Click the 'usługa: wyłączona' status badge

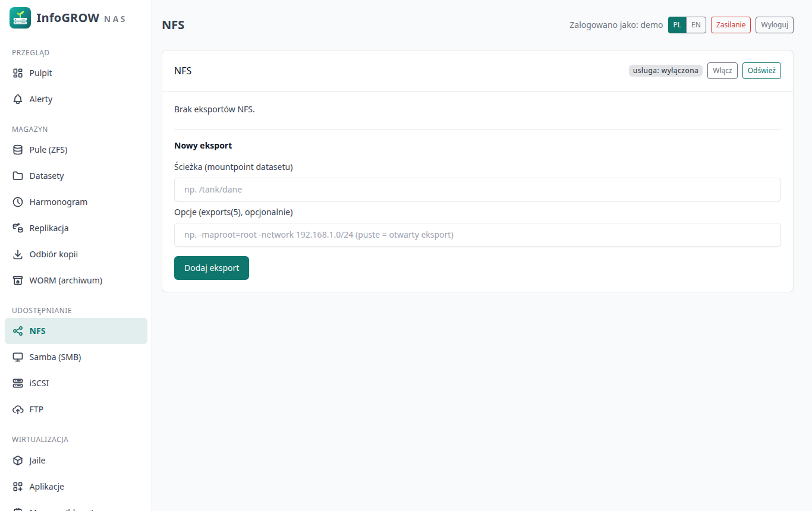[666, 71]
